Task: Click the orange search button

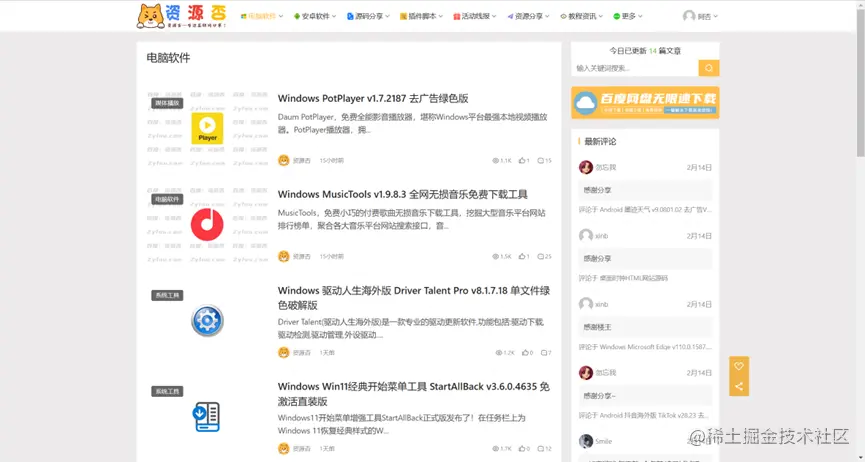Action: point(709,68)
